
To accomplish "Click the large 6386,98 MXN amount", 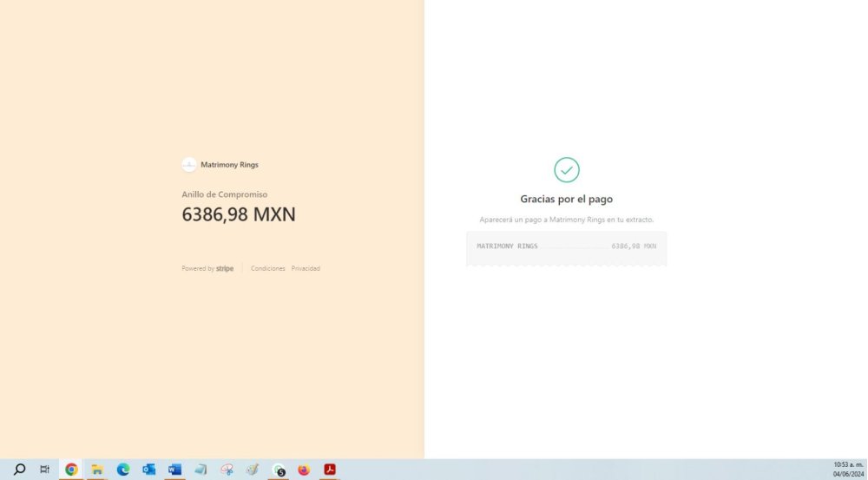I will click(239, 214).
